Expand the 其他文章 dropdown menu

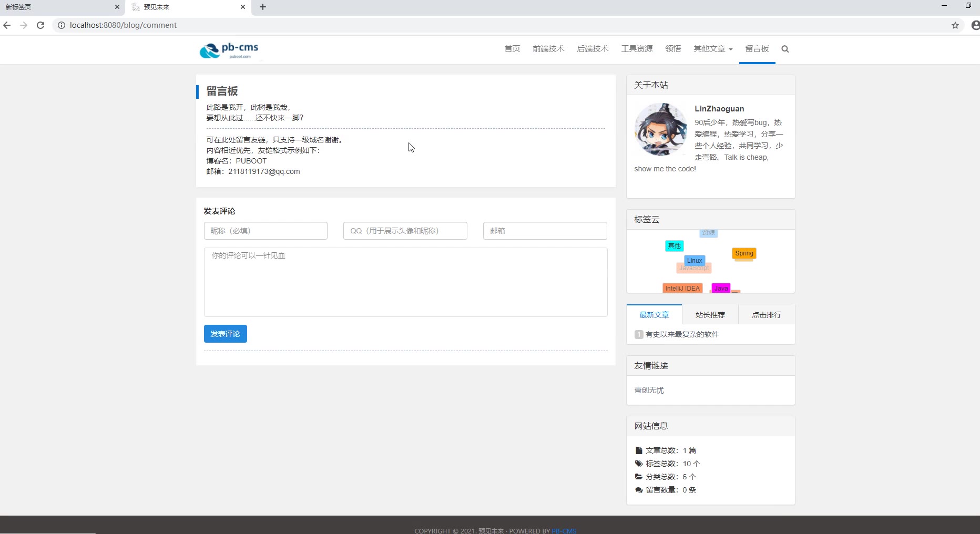coord(713,49)
